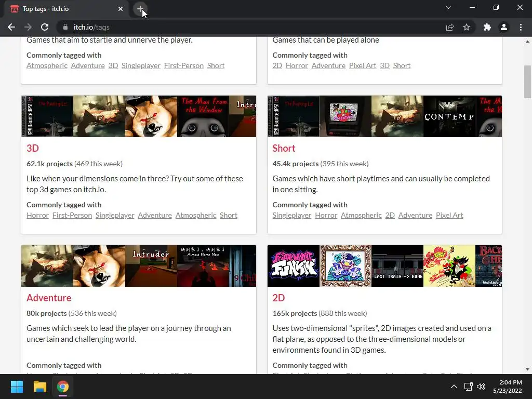Open the retro TV thumbnail in the Short card
The width and height of the screenshot is (532, 399).
pos(345,116)
